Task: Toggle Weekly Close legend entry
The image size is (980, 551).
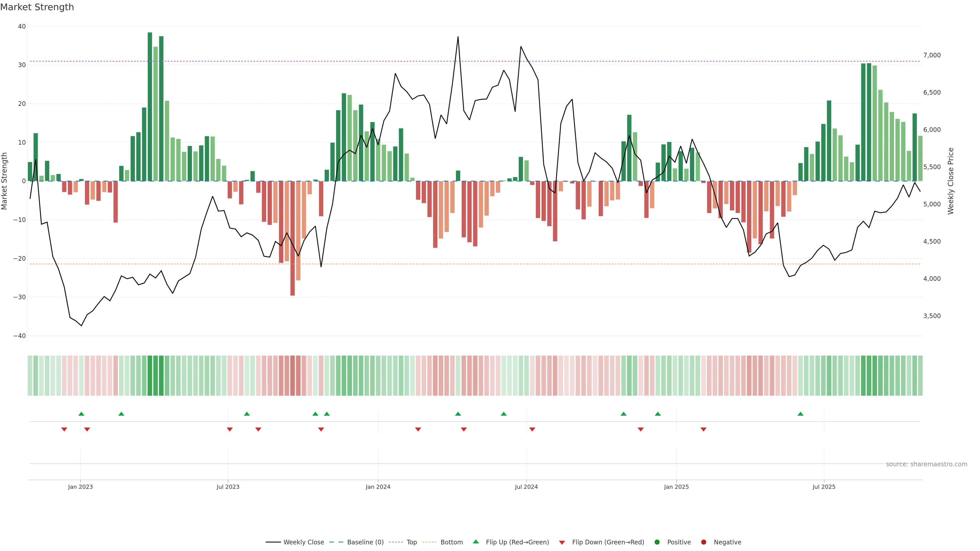Action: click(x=303, y=542)
